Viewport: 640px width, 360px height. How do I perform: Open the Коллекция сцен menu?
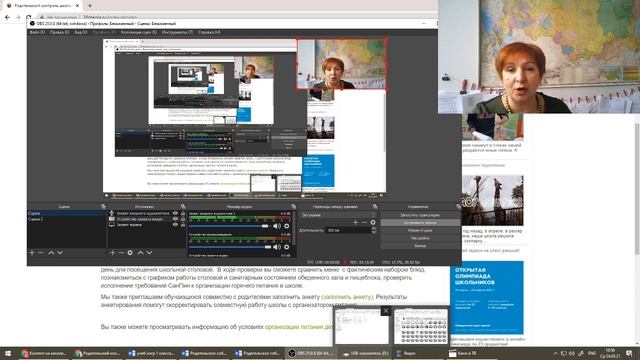pos(139,32)
